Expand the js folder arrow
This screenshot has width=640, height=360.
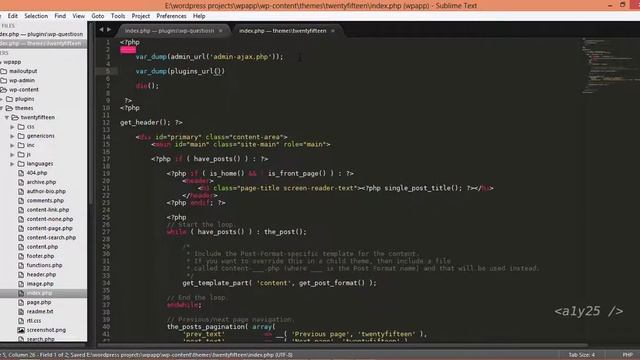[12, 155]
